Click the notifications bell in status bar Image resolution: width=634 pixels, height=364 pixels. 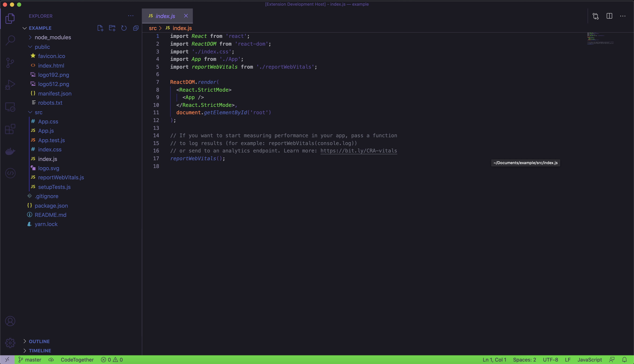(x=624, y=360)
